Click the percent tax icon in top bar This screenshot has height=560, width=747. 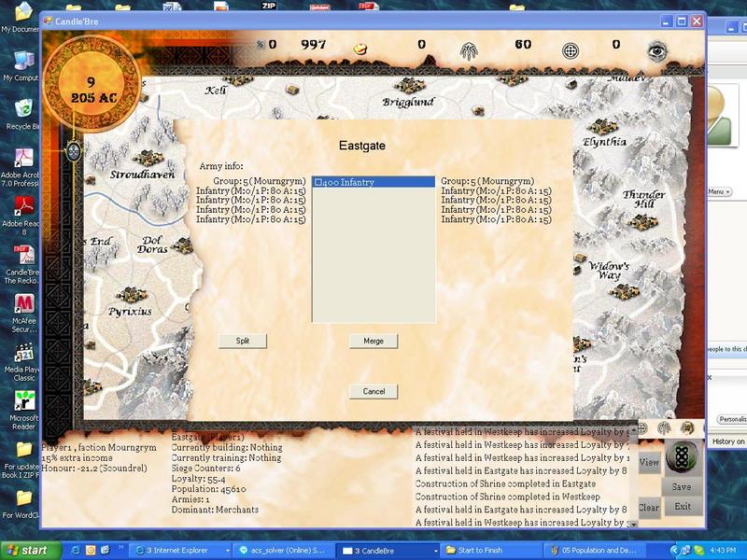[260, 45]
